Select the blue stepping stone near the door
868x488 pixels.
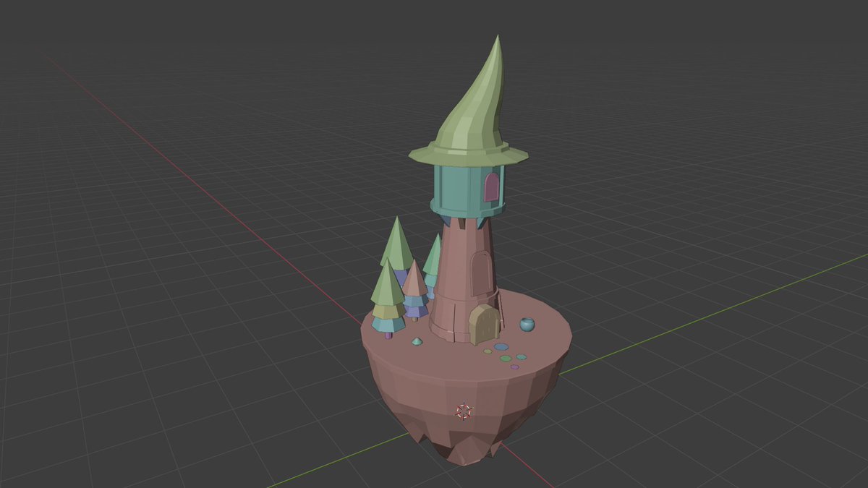coord(501,346)
